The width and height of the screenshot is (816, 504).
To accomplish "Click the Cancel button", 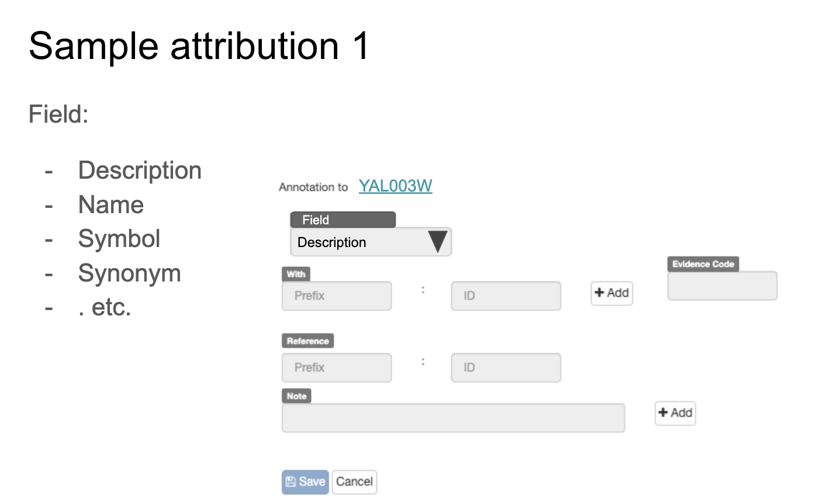I will pyautogui.click(x=354, y=481).
